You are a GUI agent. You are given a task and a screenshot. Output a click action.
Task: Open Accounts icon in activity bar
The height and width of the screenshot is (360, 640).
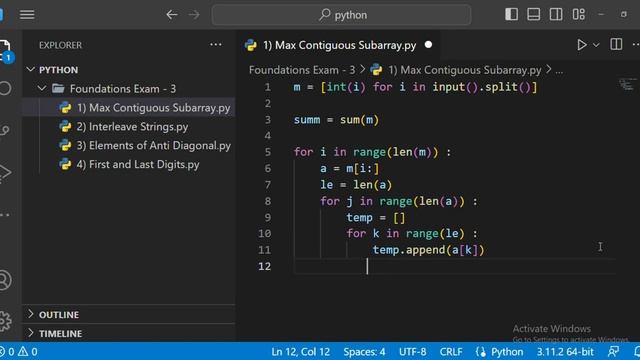click(5, 280)
